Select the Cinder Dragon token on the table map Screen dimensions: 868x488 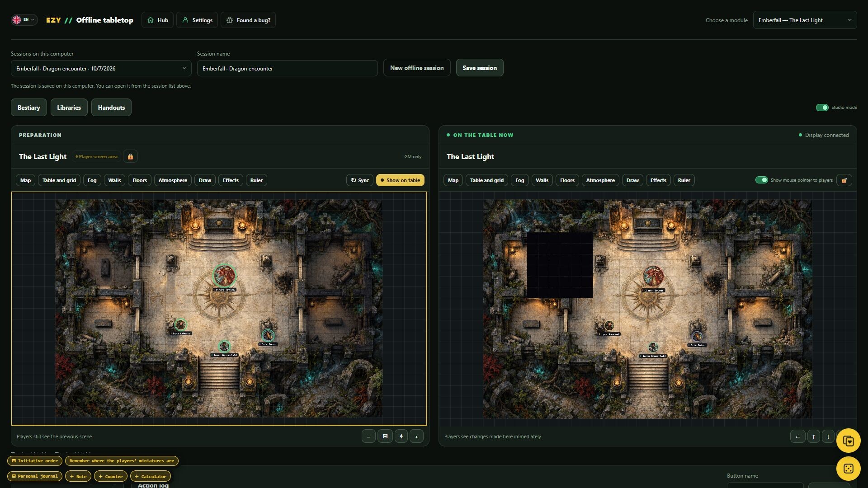coord(653,276)
